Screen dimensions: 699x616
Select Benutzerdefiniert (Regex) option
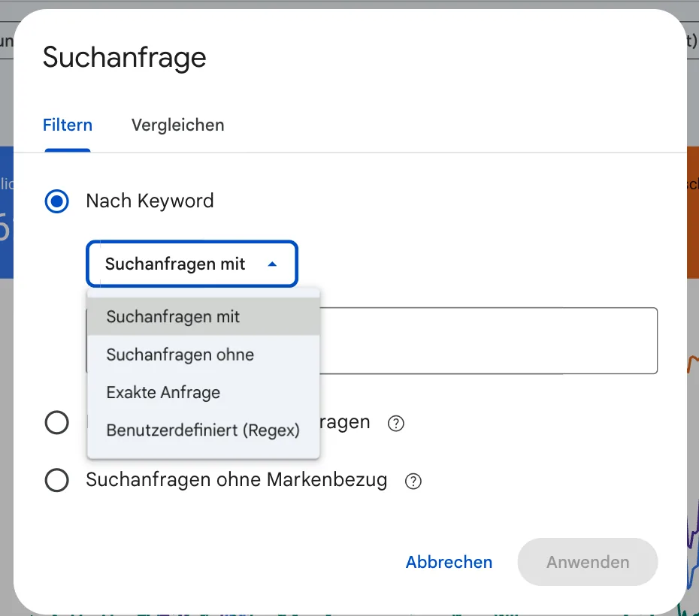[x=203, y=430]
